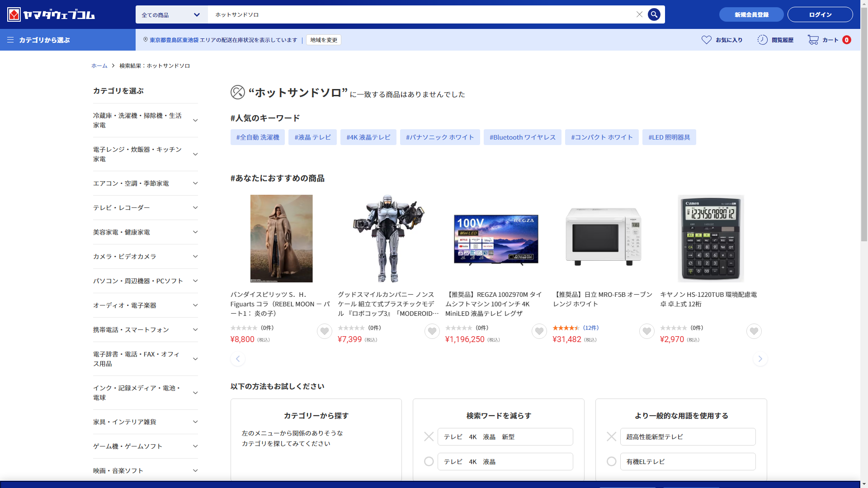
Task: Click Yamada Webcom logo
Action: (51, 14)
